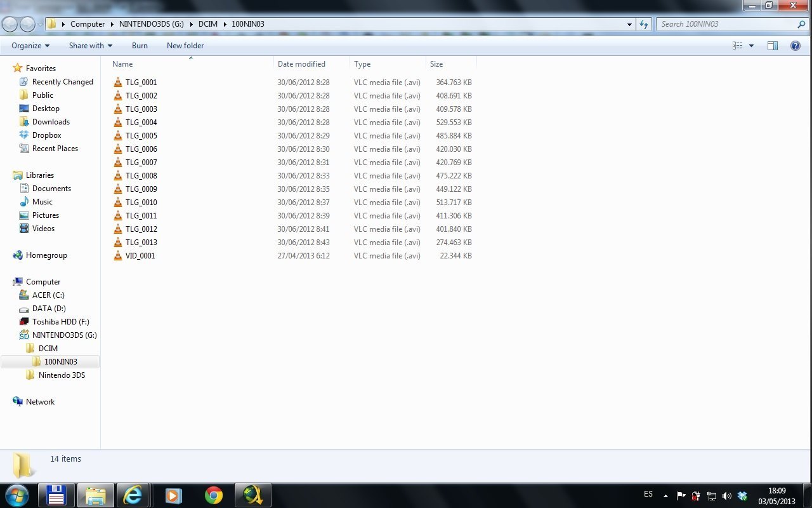The image size is (812, 508).
Task: Click the Dropbox icon in Favorites
Action: 24,135
